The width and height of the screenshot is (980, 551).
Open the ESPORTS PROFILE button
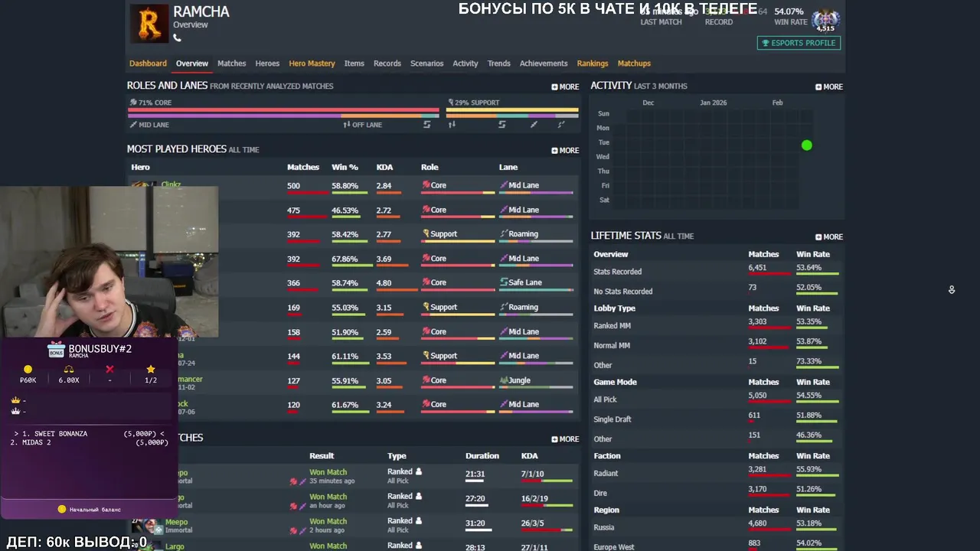pyautogui.click(x=799, y=43)
